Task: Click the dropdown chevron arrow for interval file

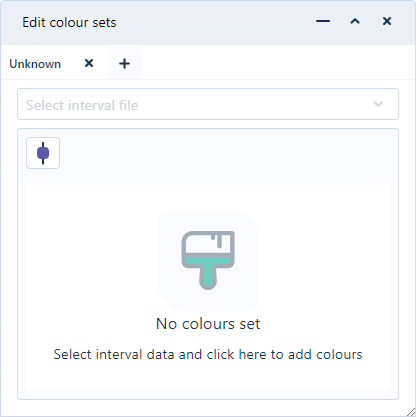Action: coord(378,104)
